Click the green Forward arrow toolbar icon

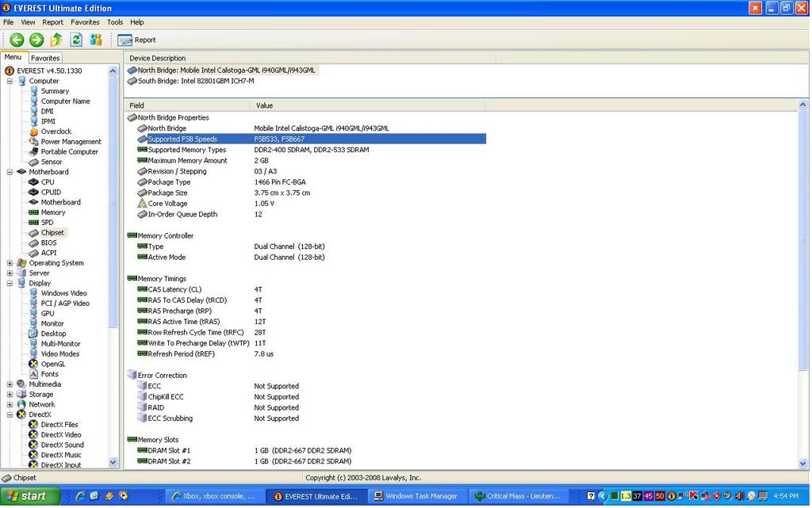[36, 40]
